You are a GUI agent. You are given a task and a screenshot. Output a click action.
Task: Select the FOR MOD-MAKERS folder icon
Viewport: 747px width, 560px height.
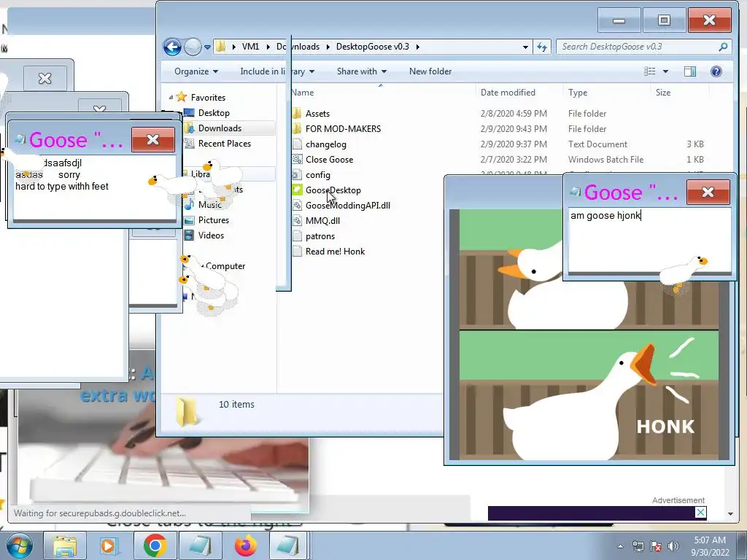coord(297,128)
